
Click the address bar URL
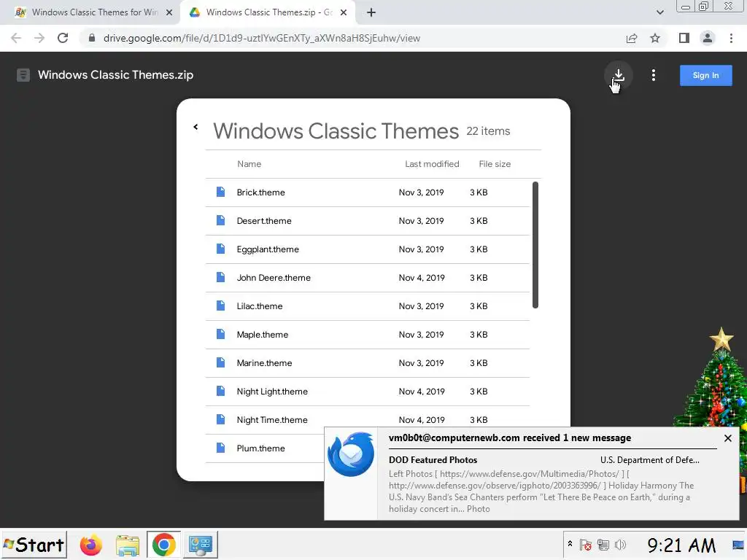click(262, 38)
